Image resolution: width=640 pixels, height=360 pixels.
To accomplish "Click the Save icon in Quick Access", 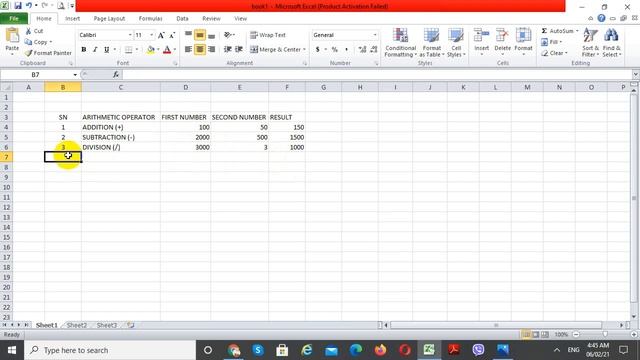I will 18,6.
